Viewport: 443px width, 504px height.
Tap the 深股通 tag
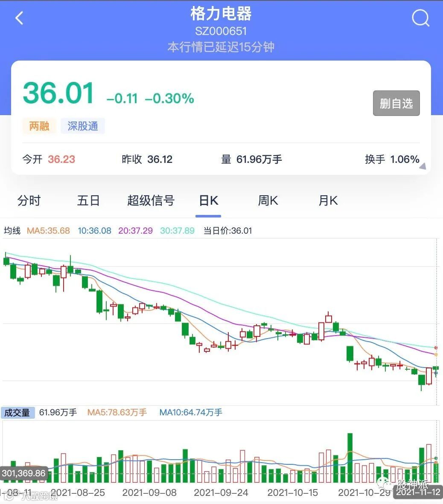(83, 126)
